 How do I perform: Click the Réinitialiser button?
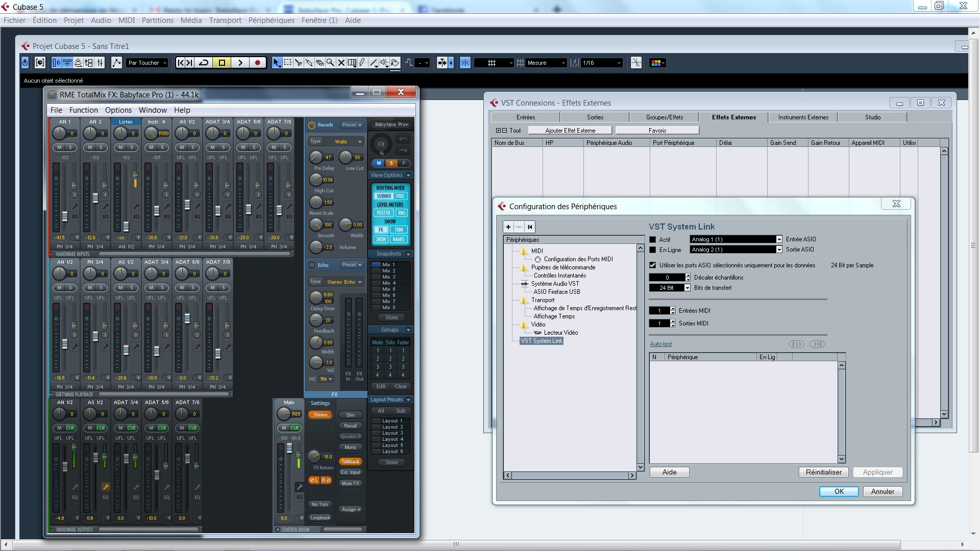824,472
